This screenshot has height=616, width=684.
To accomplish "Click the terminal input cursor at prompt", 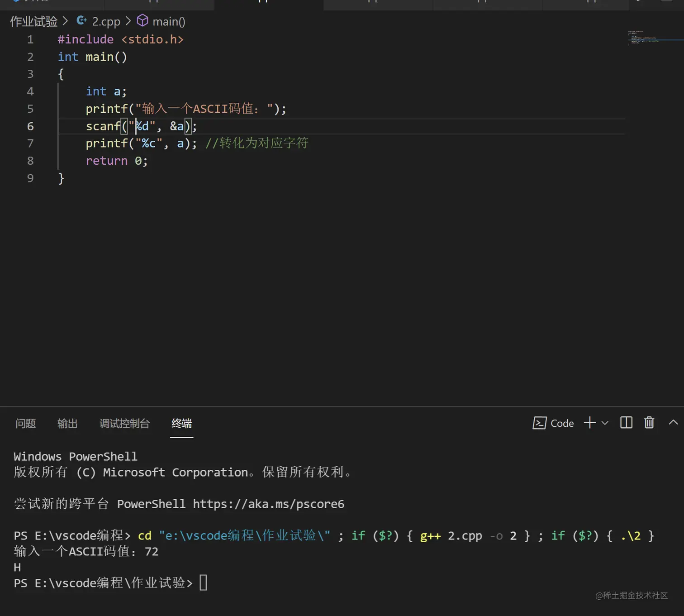I will (x=203, y=583).
